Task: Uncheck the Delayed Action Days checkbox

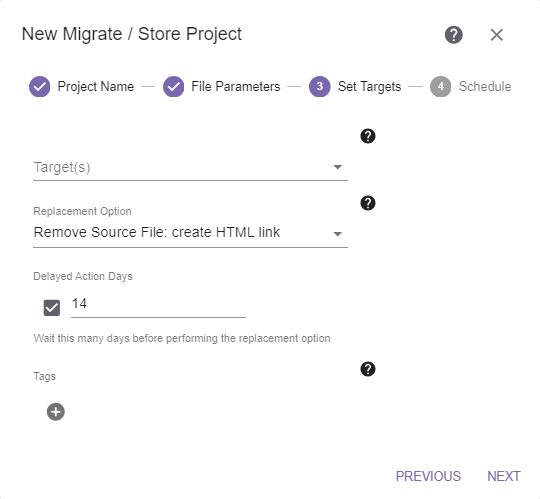Action: (52, 308)
